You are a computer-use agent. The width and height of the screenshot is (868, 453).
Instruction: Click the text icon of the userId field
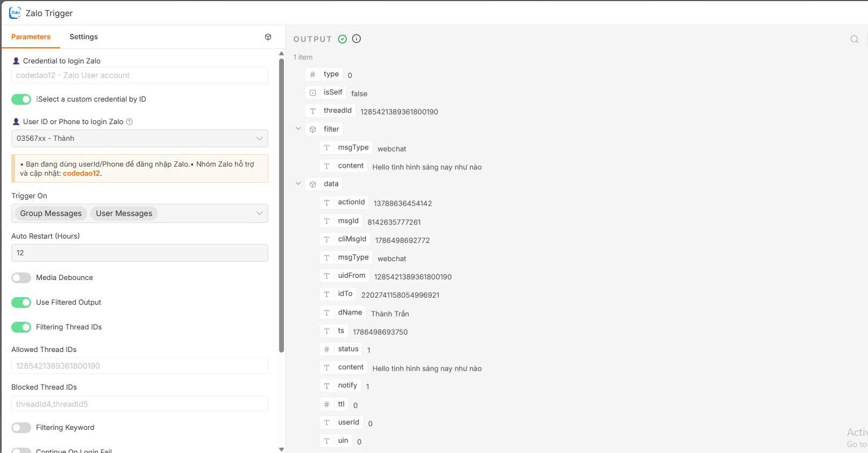pyautogui.click(x=326, y=422)
